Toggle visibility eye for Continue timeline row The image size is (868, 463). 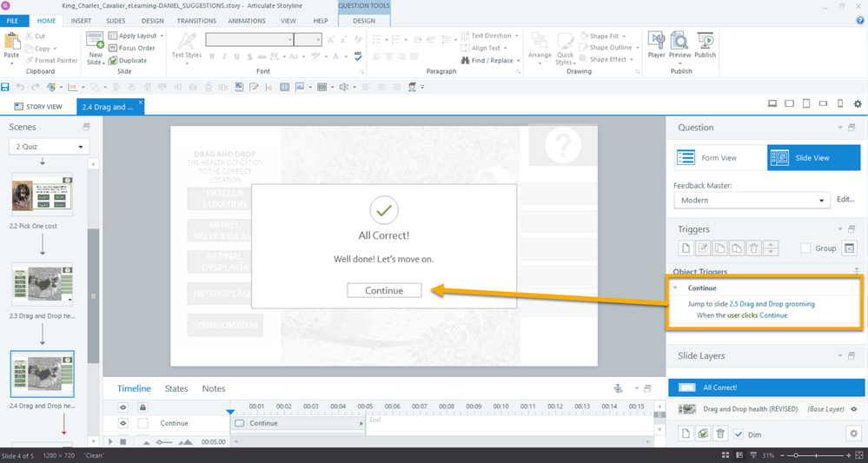(x=123, y=423)
